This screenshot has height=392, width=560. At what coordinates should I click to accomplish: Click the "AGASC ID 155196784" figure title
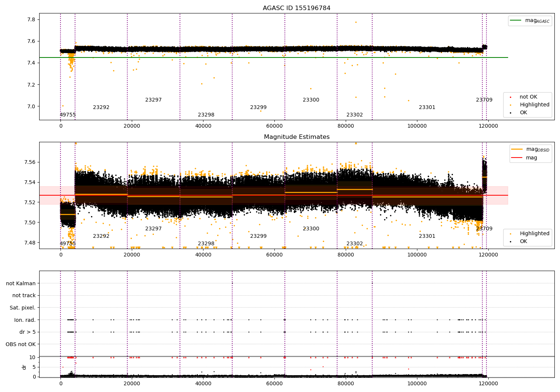click(296, 8)
